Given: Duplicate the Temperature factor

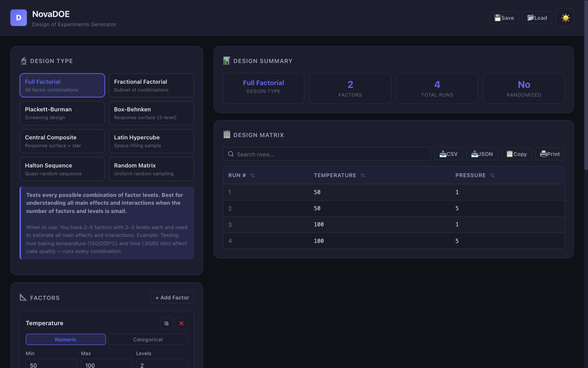Looking at the screenshot, I should click(166, 323).
